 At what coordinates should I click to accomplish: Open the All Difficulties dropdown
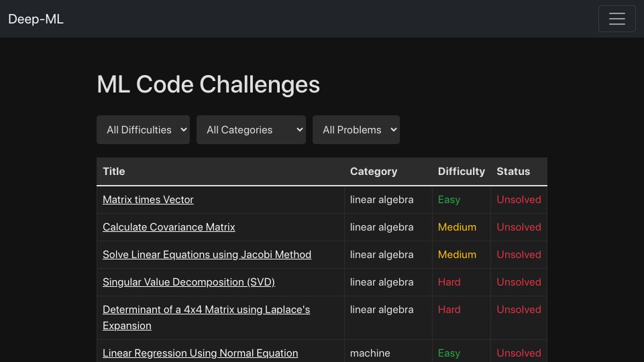click(143, 129)
